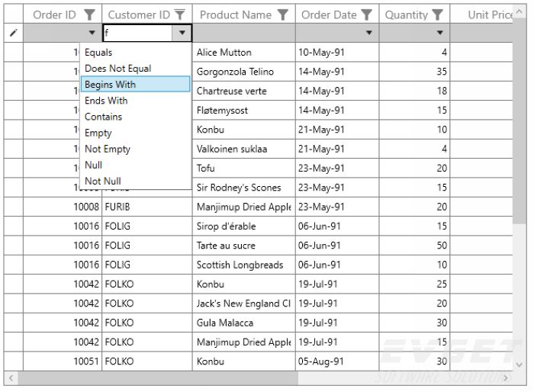The image size is (534, 392).
Task: Toggle the Customer ID filter operator dropdown
Action: tap(182, 33)
